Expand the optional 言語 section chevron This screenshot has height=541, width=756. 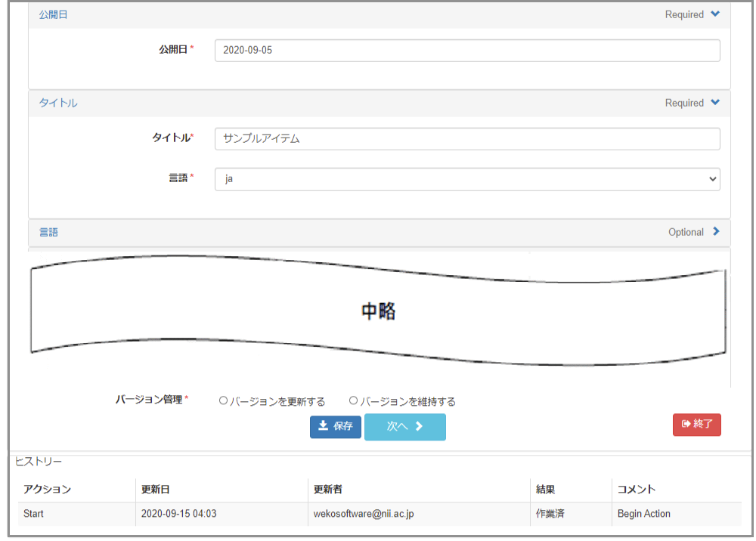point(716,232)
